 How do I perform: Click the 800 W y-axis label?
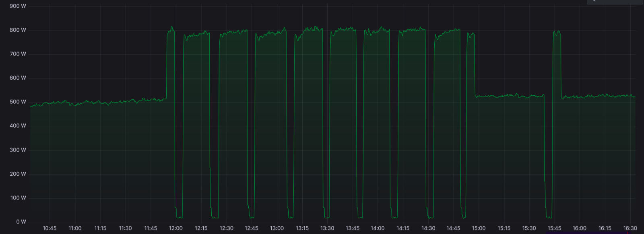(x=18, y=30)
